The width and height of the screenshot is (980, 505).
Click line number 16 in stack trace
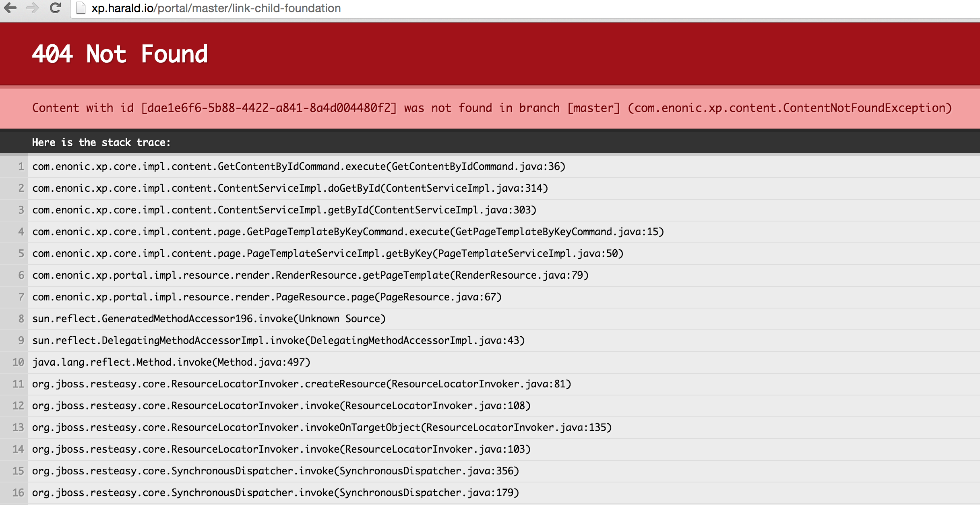click(18, 493)
